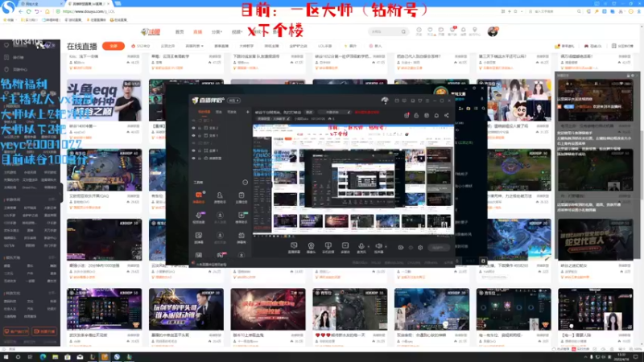The height and width of the screenshot is (362, 644).
Task: Click the microphone icon in streaming app toolbar
Action: point(361,245)
